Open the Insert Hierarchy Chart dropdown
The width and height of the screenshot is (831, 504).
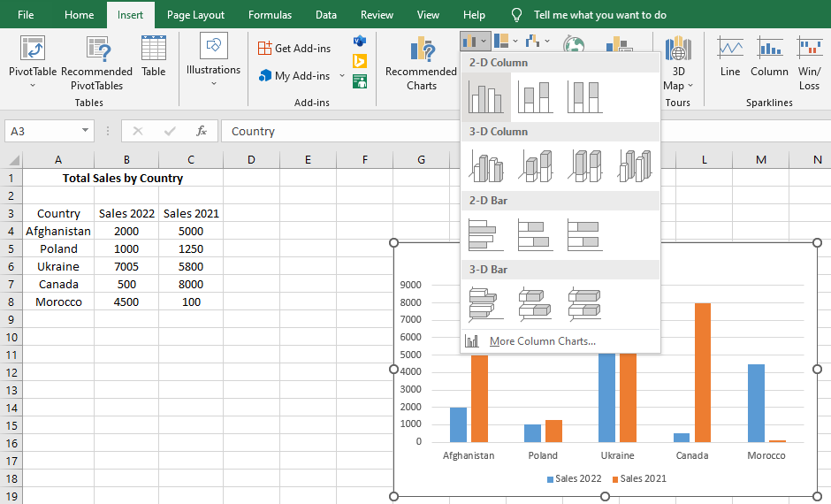(506, 41)
